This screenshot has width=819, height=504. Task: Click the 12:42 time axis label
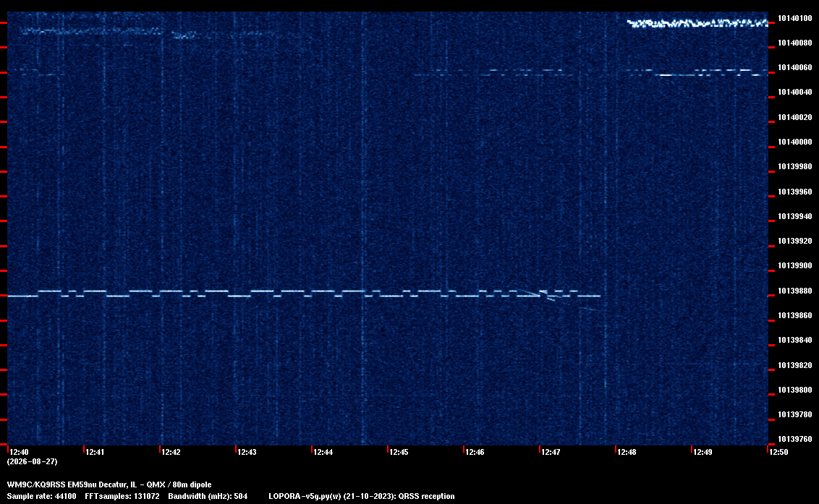171,452
